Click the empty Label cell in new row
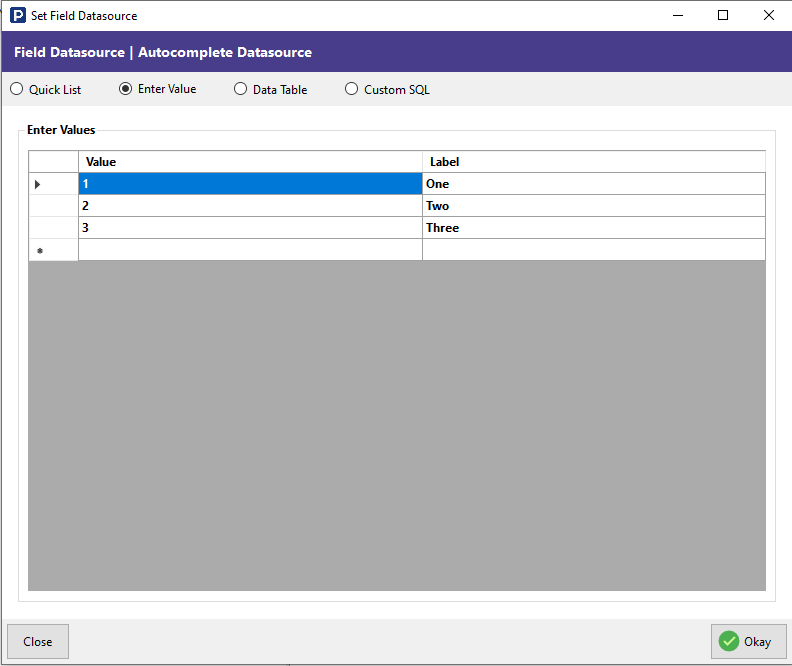Image resolution: width=792 pixels, height=666 pixels. click(x=594, y=250)
